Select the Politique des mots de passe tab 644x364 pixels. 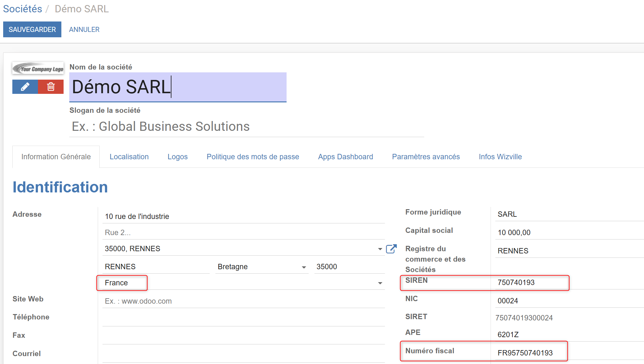[253, 157]
